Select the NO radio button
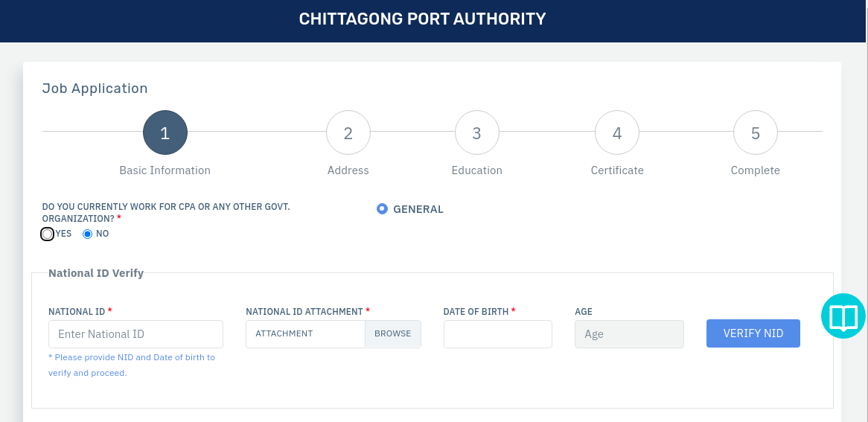This screenshot has width=868, height=422. click(87, 234)
